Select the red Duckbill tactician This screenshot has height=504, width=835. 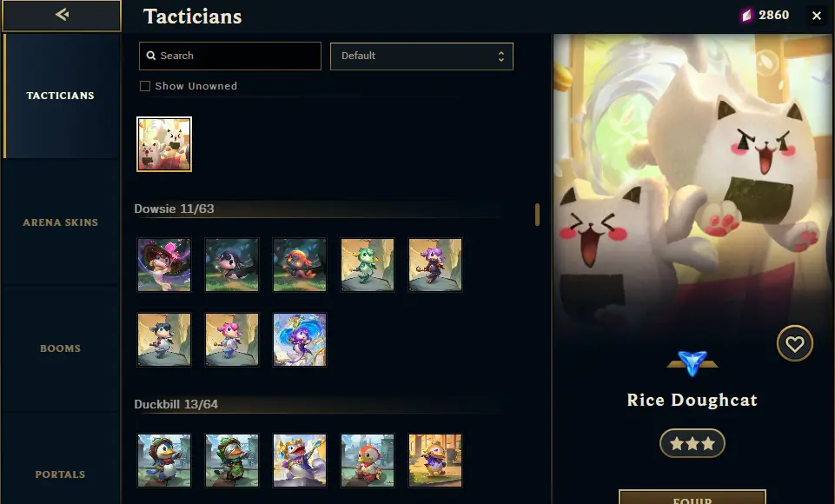[x=368, y=461]
